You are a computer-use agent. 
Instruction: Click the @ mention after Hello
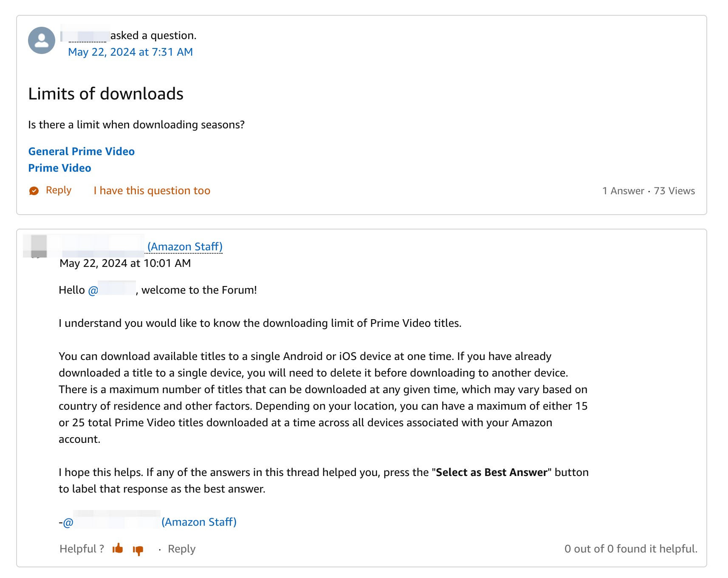(x=112, y=290)
